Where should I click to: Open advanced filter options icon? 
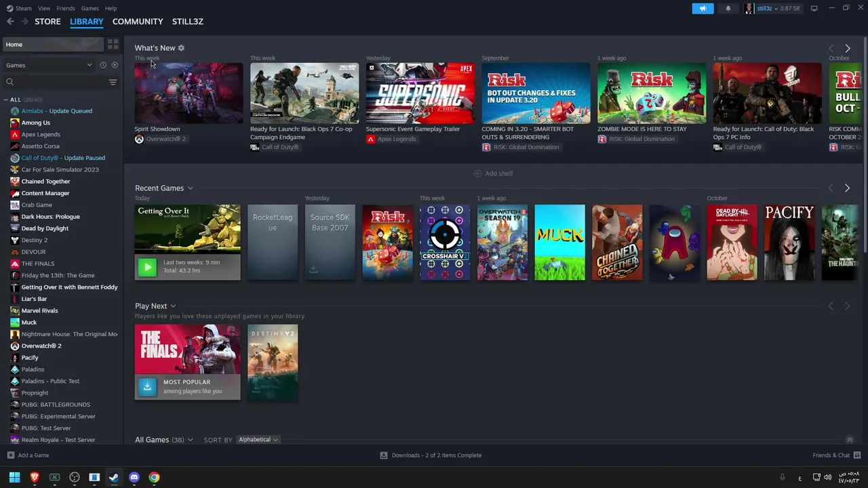[x=113, y=82]
